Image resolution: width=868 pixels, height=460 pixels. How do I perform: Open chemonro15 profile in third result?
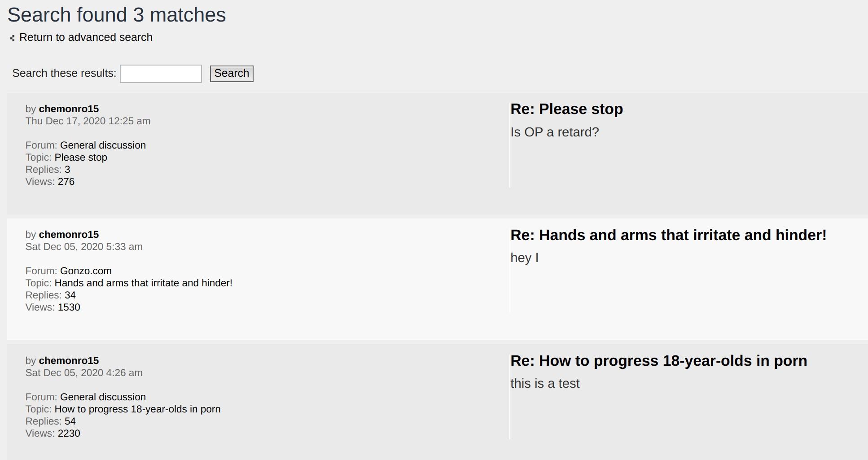69,361
